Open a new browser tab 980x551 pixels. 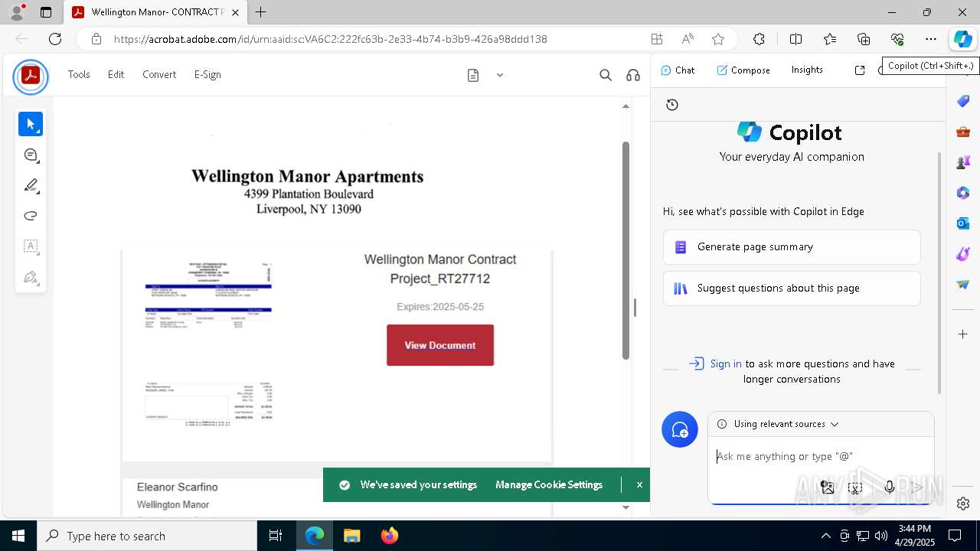point(261,12)
